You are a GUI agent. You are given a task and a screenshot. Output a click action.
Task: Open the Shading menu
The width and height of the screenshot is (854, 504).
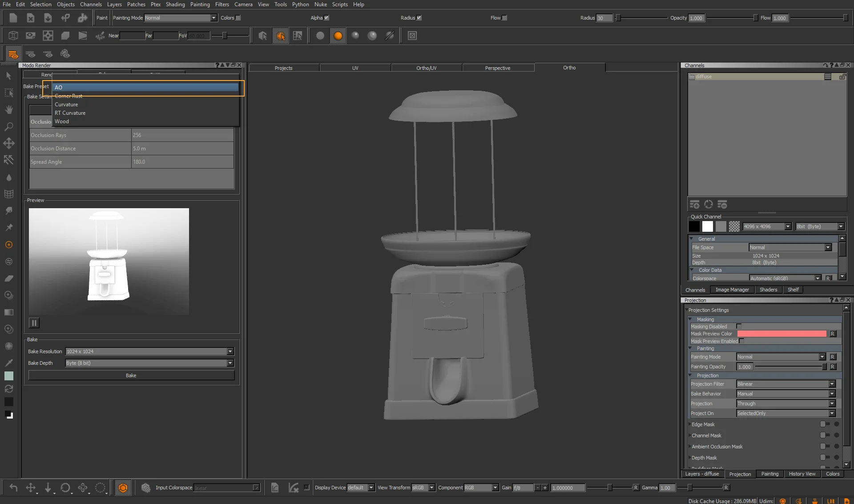tap(175, 4)
